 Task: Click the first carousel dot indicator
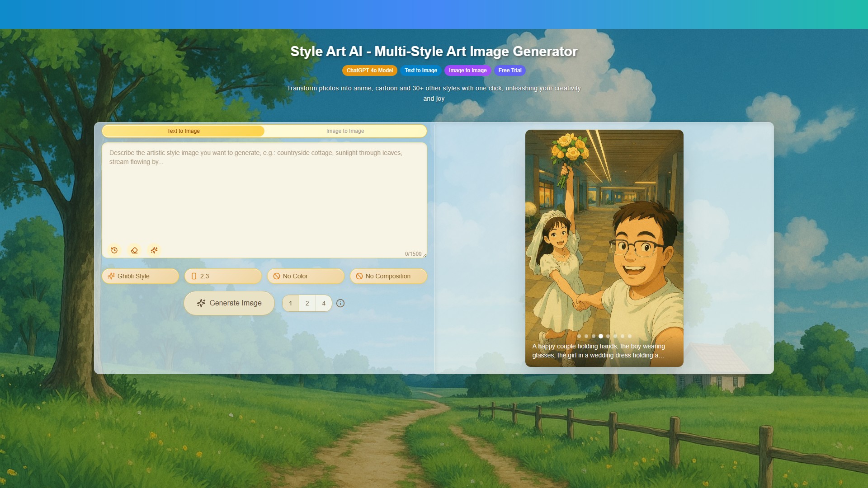579,336
